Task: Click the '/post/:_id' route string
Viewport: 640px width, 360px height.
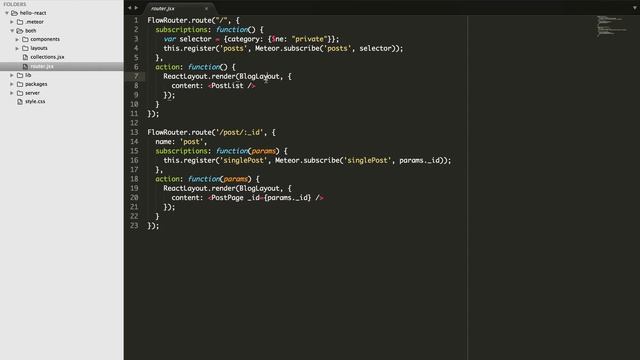Action: [240, 132]
